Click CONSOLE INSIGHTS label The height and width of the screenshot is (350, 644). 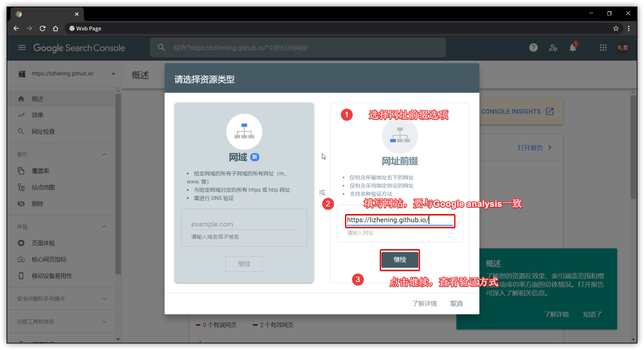pos(511,111)
